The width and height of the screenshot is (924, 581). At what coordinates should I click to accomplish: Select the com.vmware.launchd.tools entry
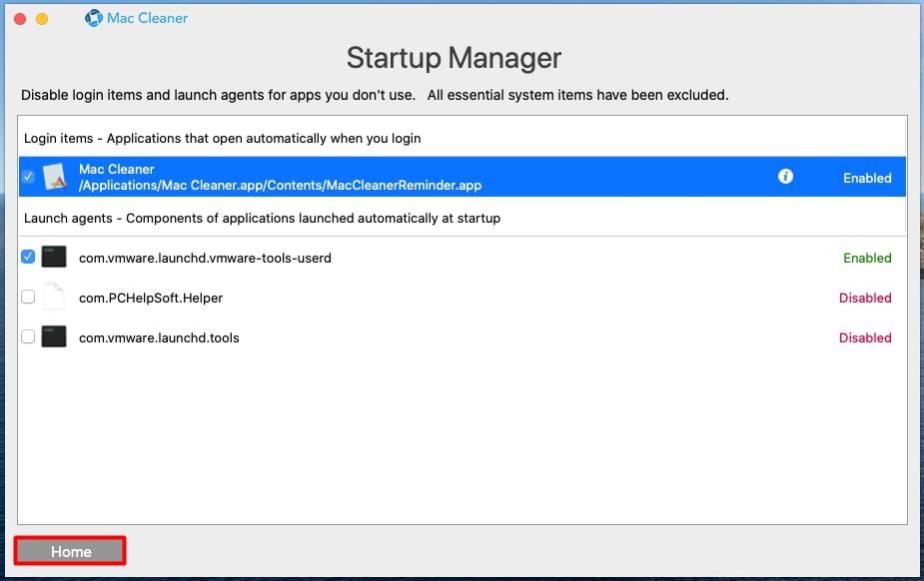159,337
